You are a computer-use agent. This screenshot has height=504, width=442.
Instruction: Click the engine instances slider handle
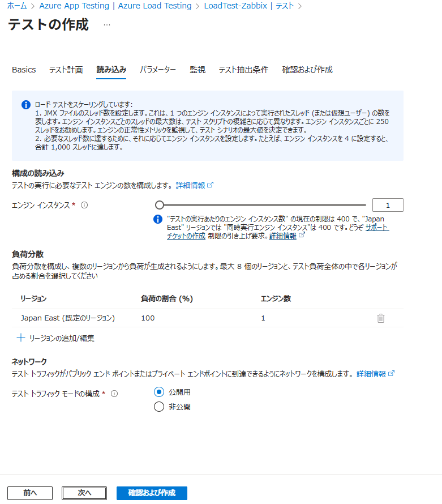coord(160,205)
